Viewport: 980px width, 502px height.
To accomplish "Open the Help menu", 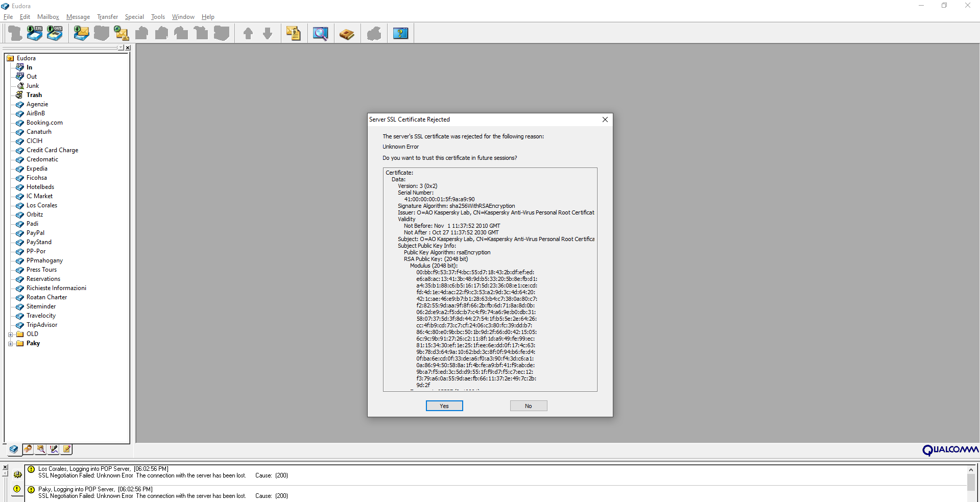I will (x=208, y=17).
